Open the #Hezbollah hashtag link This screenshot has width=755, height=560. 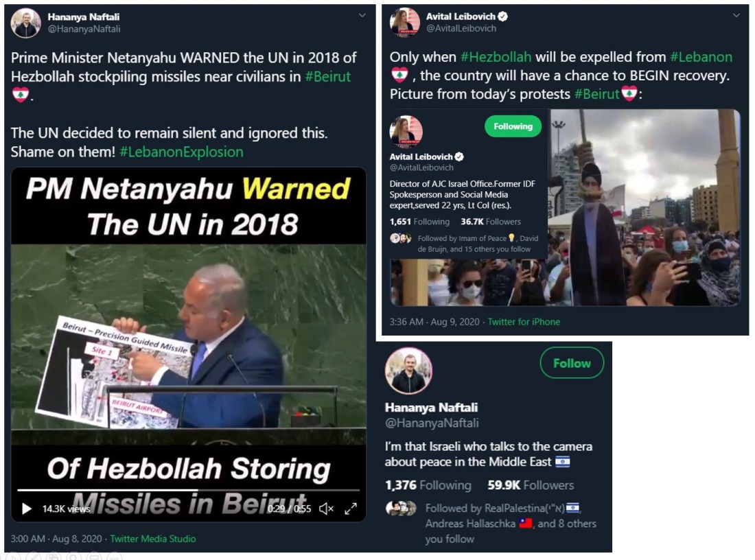(x=496, y=57)
